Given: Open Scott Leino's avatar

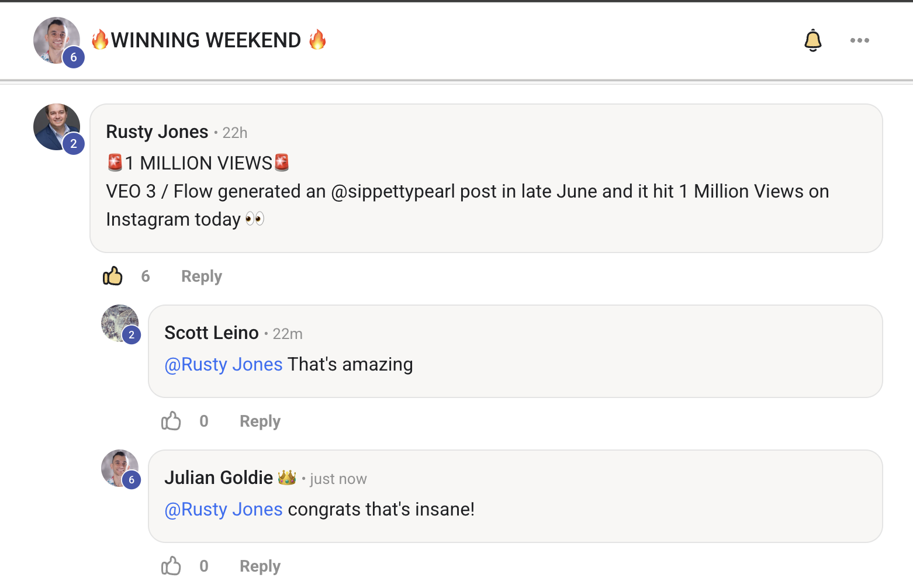Looking at the screenshot, I should tap(120, 323).
